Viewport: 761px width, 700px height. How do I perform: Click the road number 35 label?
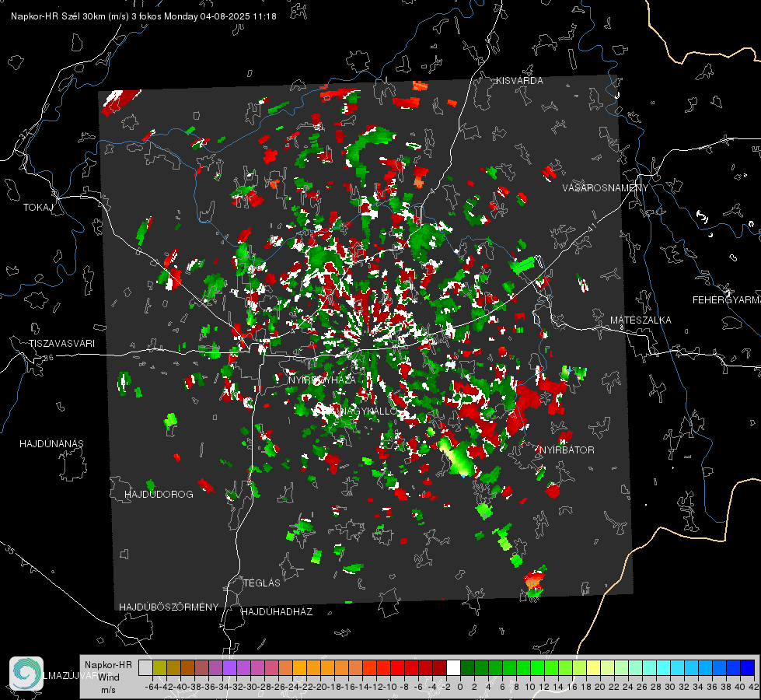[x=10, y=550]
